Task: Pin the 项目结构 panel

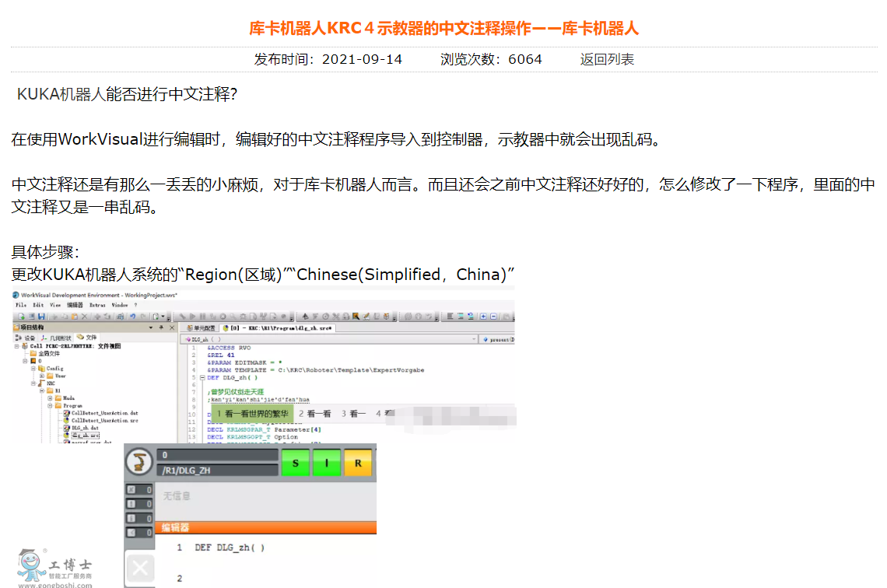Action: coord(161,327)
